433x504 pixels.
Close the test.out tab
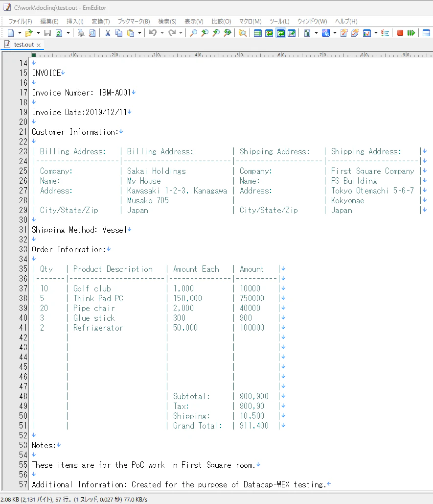(x=39, y=45)
